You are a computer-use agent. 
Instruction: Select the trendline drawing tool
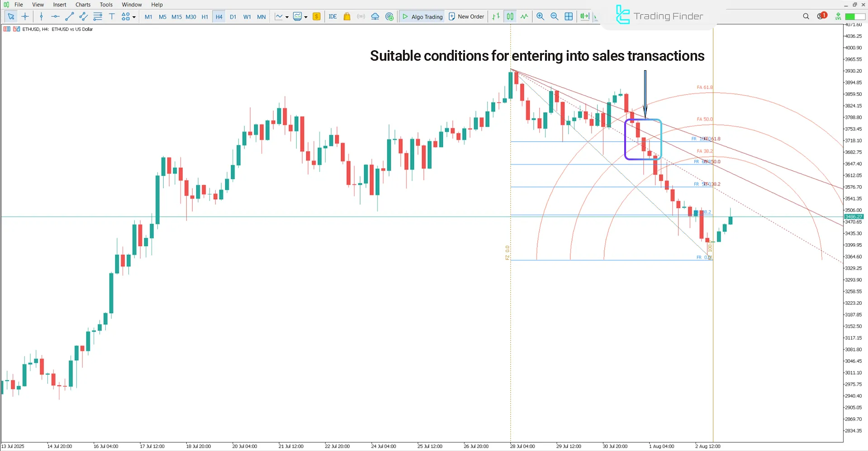tap(69, 16)
